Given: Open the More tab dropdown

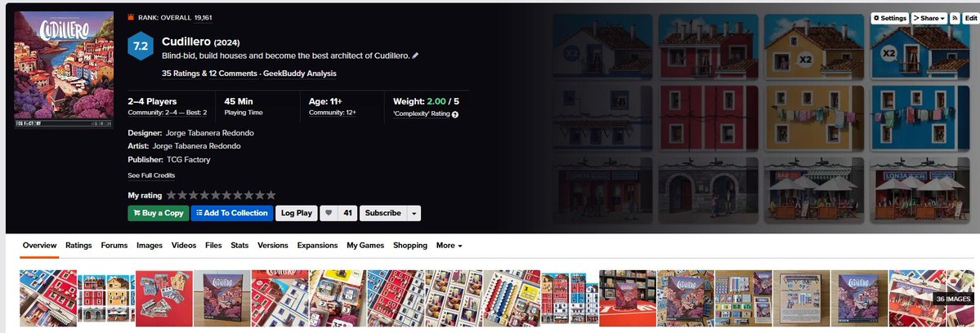Looking at the screenshot, I should [x=449, y=245].
